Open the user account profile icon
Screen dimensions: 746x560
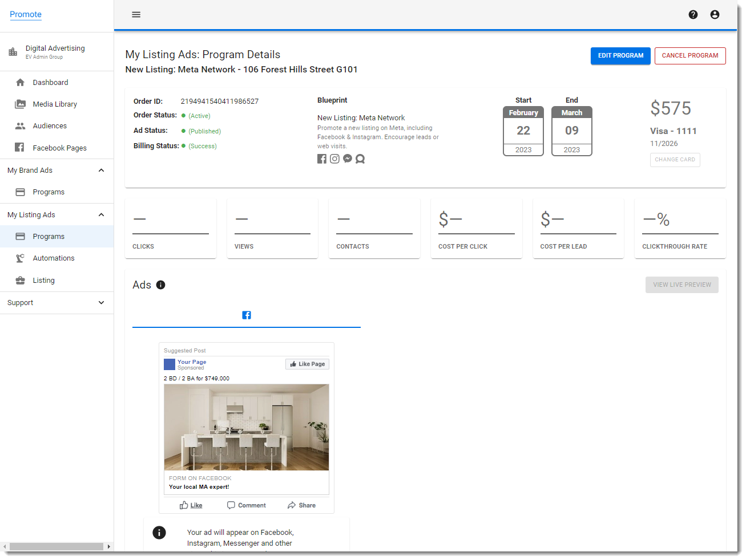click(x=715, y=15)
